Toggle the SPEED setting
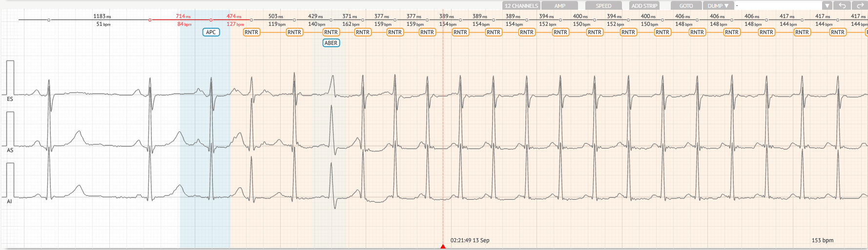Image resolution: width=868 pixels, height=250 pixels. [x=603, y=6]
